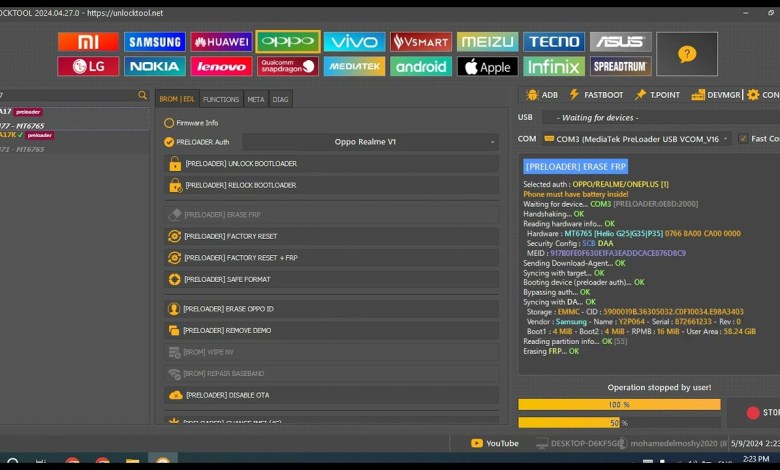
Task: Click [PRELOADER] ERASE FRP button
Action: 331,215
